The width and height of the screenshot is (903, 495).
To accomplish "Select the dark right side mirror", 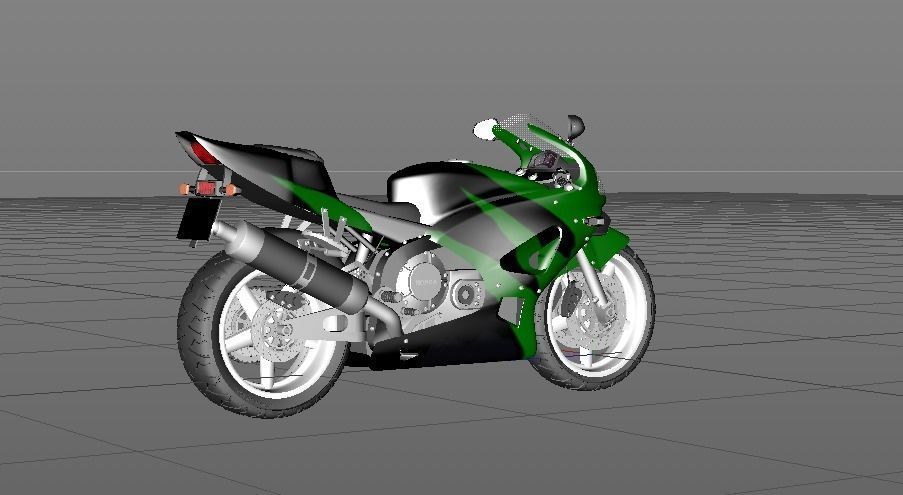I will tap(575, 126).
